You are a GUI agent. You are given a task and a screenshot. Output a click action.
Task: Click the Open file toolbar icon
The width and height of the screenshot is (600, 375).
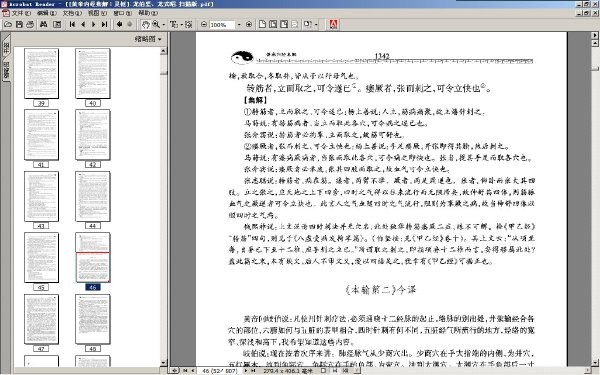coord(8,24)
